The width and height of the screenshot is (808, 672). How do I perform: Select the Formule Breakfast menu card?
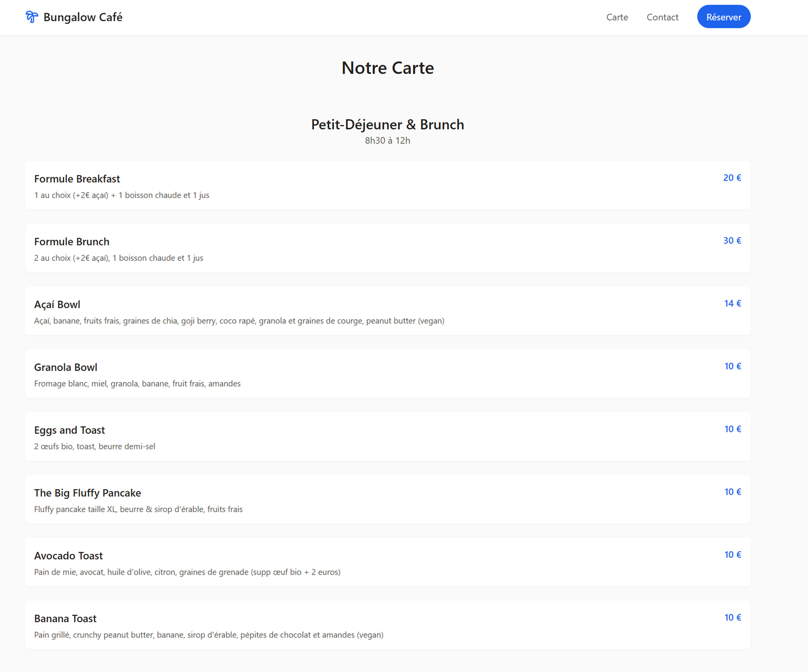click(x=387, y=186)
